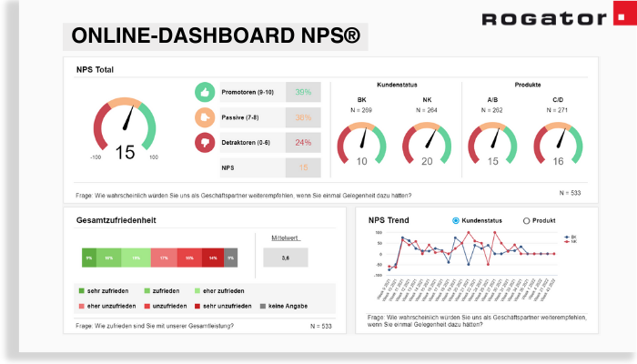
Task: Select the NK gauge showing 20
Action: coord(427,143)
